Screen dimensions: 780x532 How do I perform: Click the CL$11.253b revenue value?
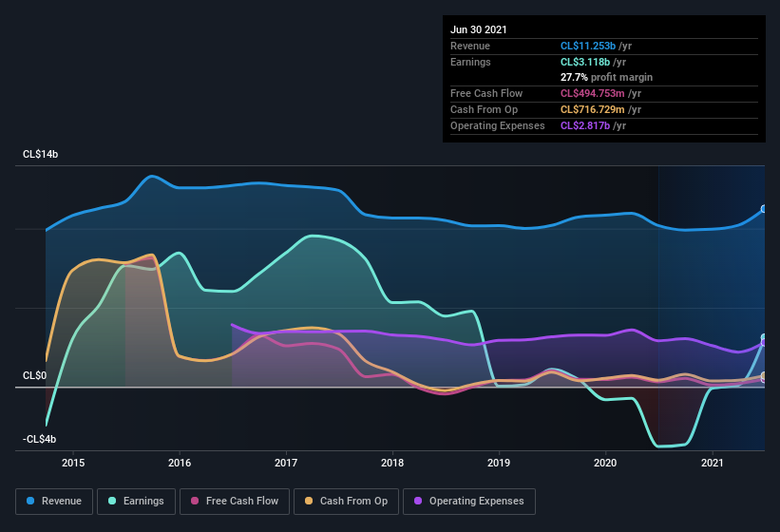pyautogui.click(x=588, y=46)
